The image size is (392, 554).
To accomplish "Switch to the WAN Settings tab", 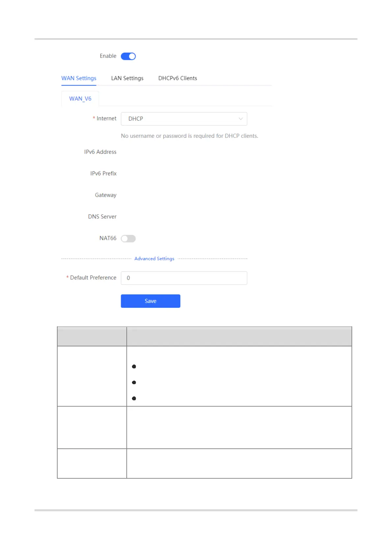I will click(x=79, y=78).
